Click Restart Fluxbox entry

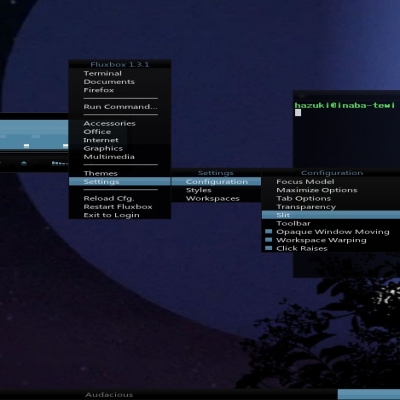point(120,207)
